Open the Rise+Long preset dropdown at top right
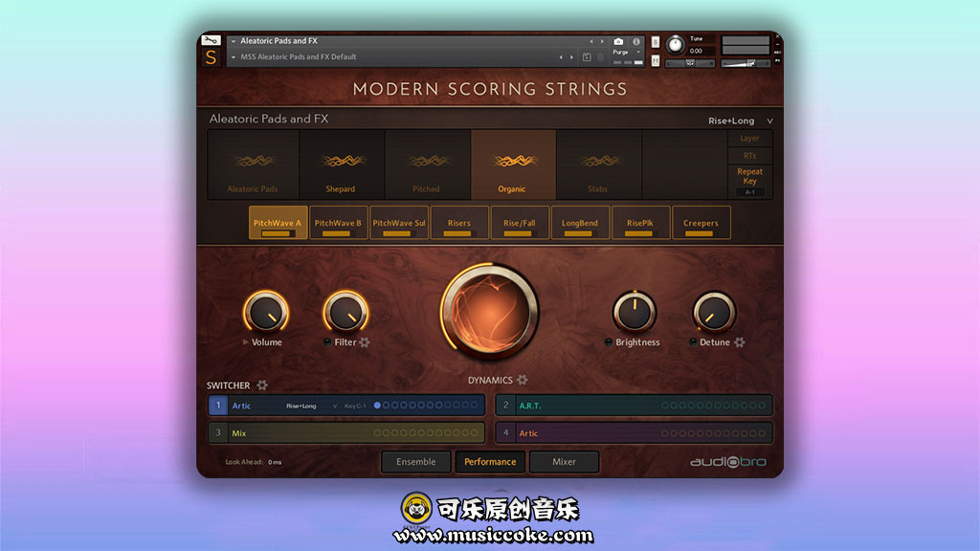The image size is (980, 551). (x=740, y=121)
